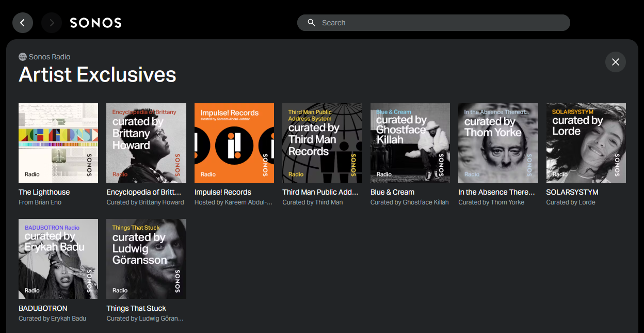Open Encyclopedia of Brittany cover art
Image resolution: width=644 pixels, height=333 pixels.
point(147,143)
